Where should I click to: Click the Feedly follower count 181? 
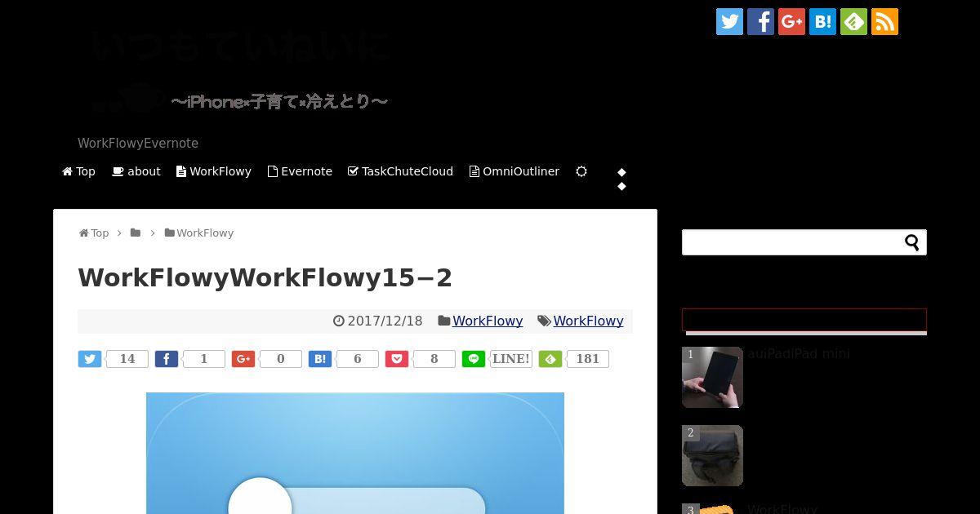point(588,359)
